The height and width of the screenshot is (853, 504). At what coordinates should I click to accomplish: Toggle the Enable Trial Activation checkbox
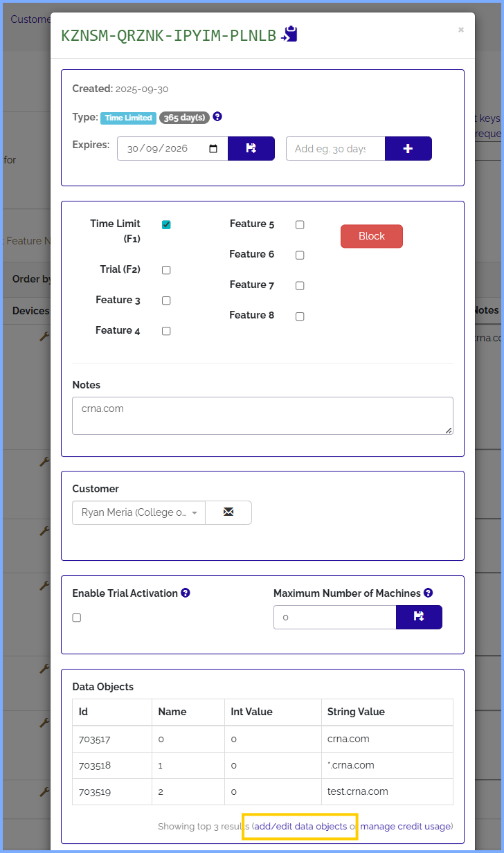(x=77, y=618)
